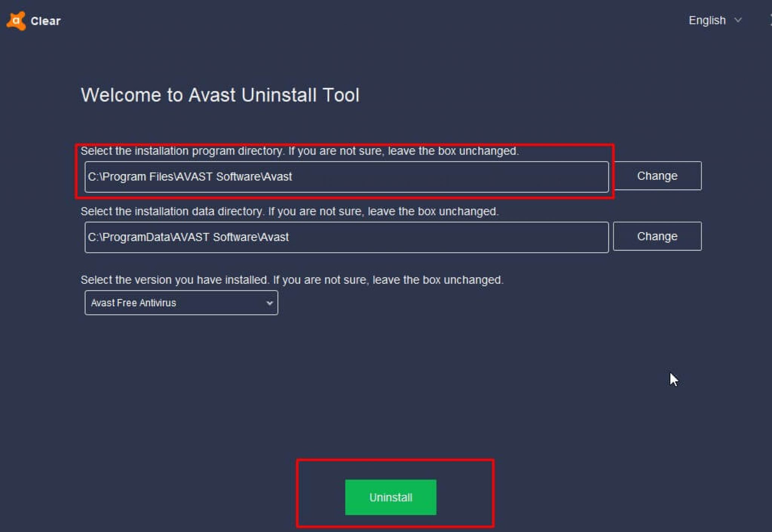This screenshot has width=772, height=532.
Task: Click the orange Avast logo icon
Action: (16, 21)
